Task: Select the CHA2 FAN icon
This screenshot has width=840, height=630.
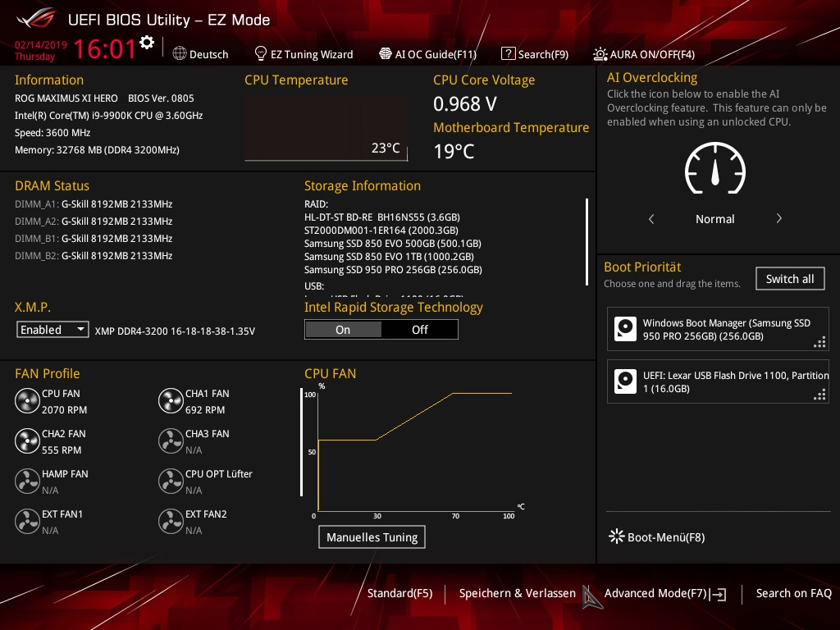Action: click(27, 441)
